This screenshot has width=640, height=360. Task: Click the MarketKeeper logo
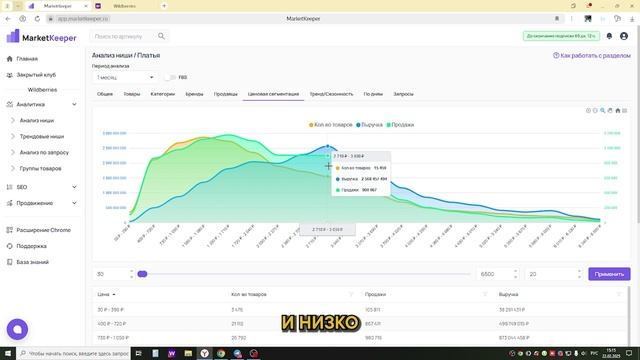point(42,37)
